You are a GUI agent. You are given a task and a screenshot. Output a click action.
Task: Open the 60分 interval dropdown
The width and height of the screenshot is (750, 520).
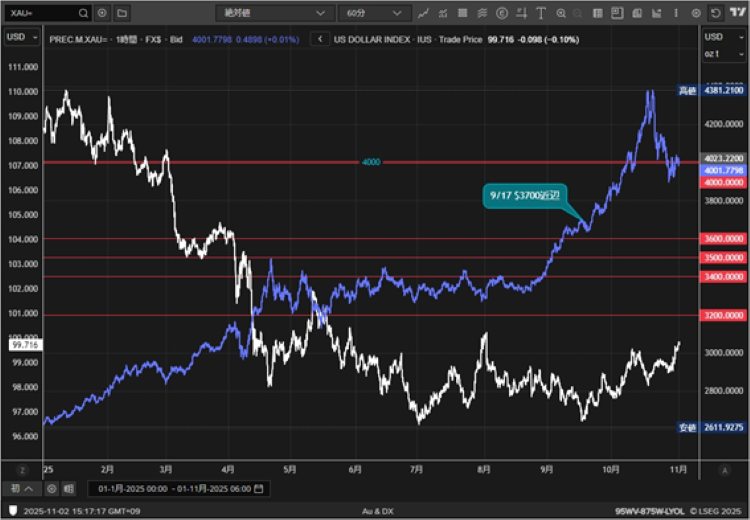pyautogui.click(x=373, y=14)
